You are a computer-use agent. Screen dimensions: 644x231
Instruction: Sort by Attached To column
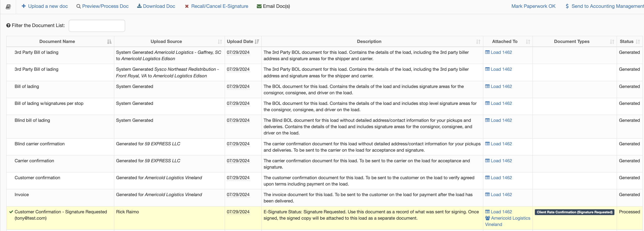(508, 41)
